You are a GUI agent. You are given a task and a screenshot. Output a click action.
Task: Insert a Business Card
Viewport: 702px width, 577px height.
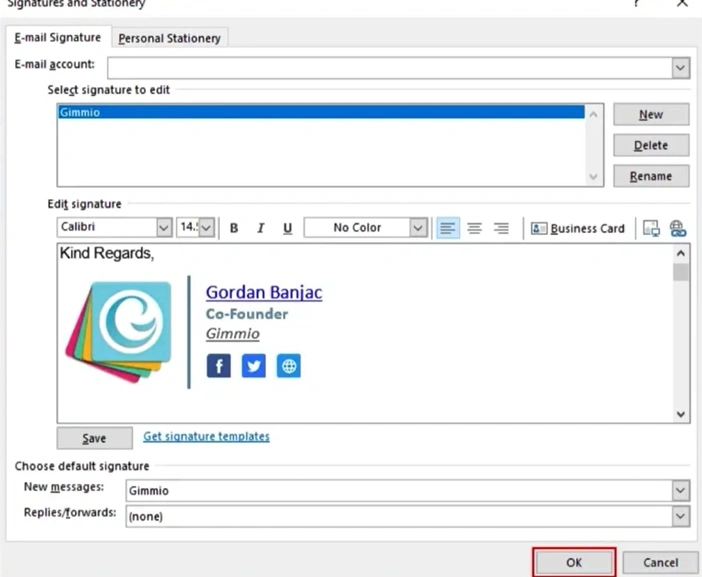(578, 228)
